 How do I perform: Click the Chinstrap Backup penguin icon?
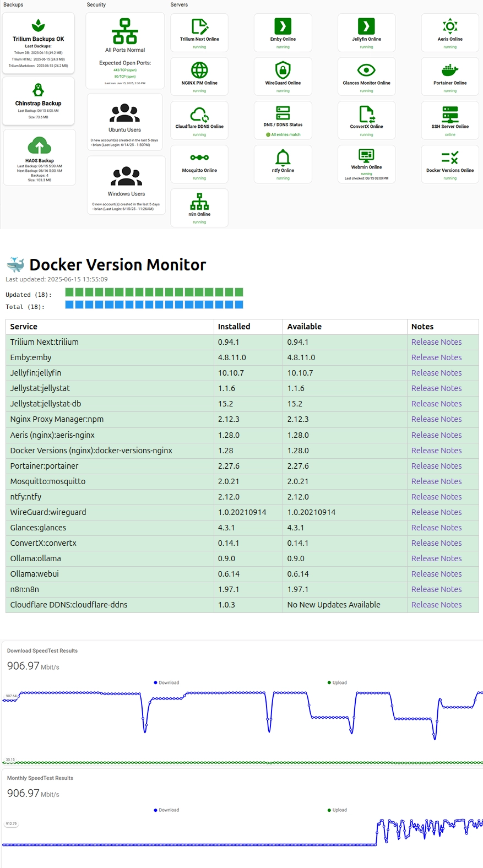click(38, 90)
